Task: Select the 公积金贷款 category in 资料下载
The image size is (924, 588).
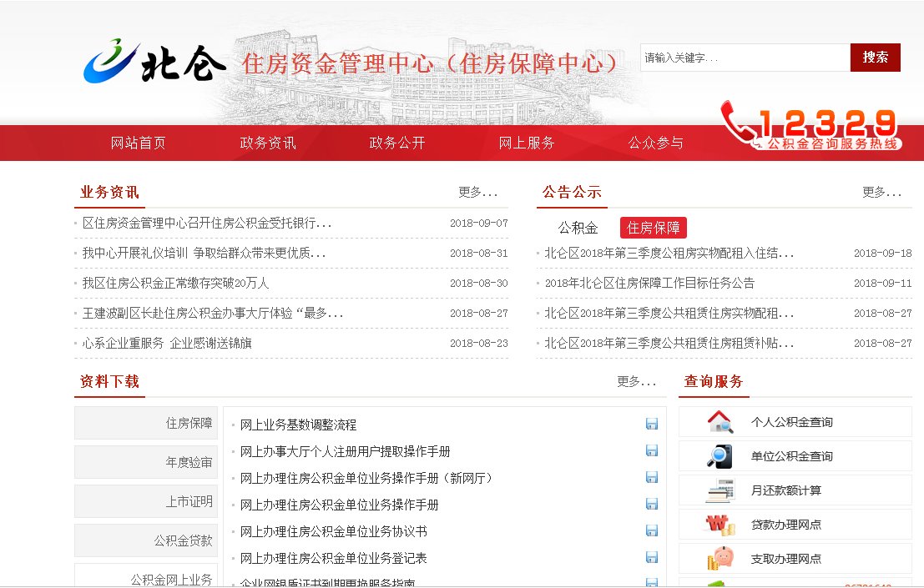Action: tap(145, 540)
